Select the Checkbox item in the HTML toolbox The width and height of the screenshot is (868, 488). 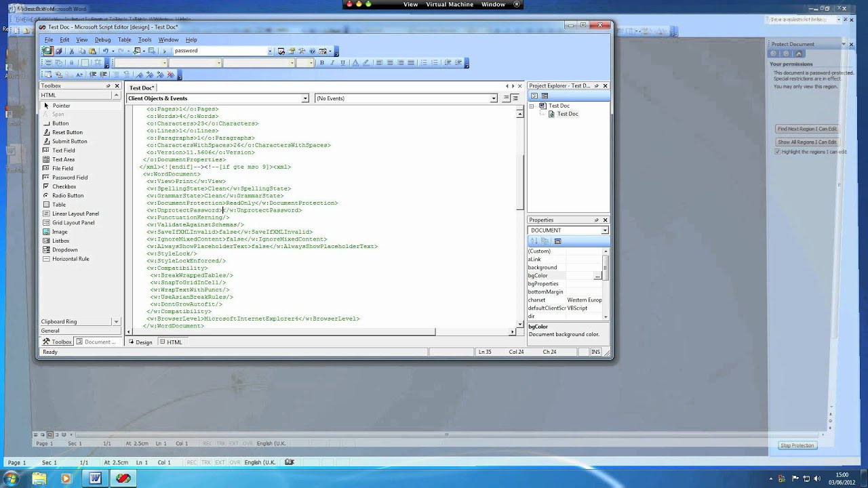pos(64,186)
